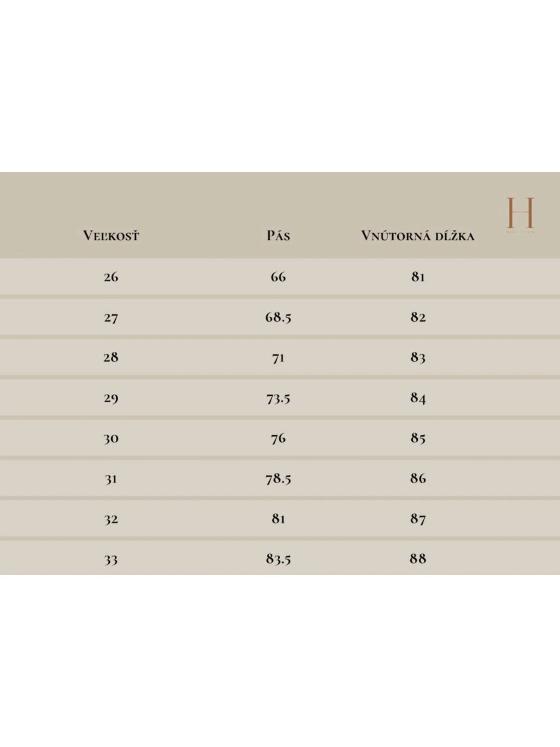This screenshot has height=747, width=560.
Task: Click the waist value 68.5
Action: pyautogui.click(x=278, y=317)
